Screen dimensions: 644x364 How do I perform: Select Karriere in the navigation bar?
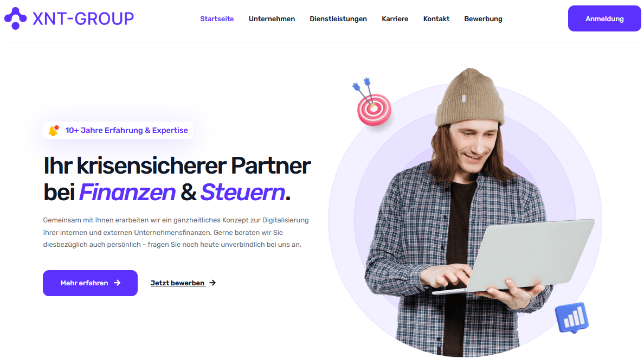click(x=395, y=19)
